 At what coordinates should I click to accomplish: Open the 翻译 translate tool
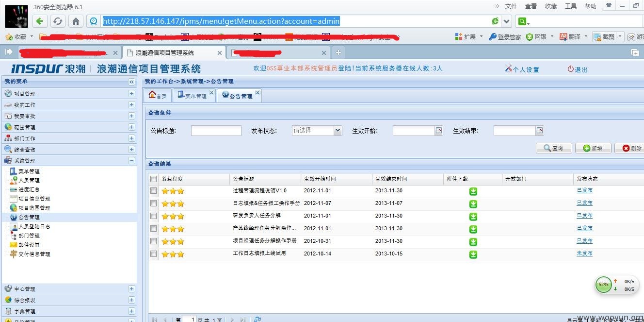pos(570,36)
